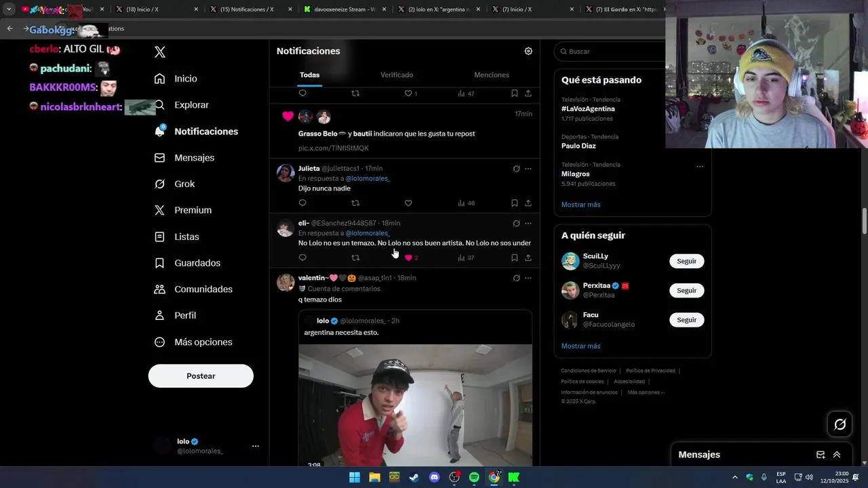Open Steam from the taskbar
The width and height of the screenshot is (868, 488).
[414, 478]
